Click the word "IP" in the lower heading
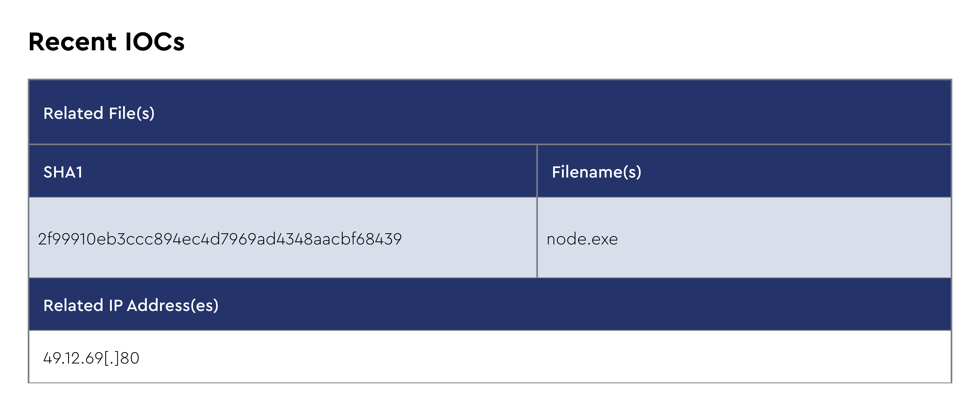 coord(115,306)
